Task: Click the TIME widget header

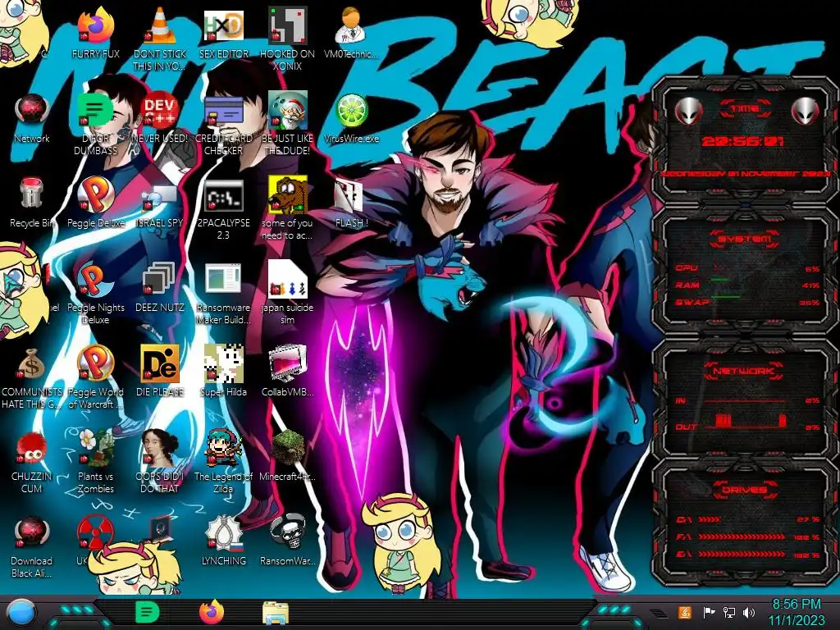Action: [x=745, y=108]
